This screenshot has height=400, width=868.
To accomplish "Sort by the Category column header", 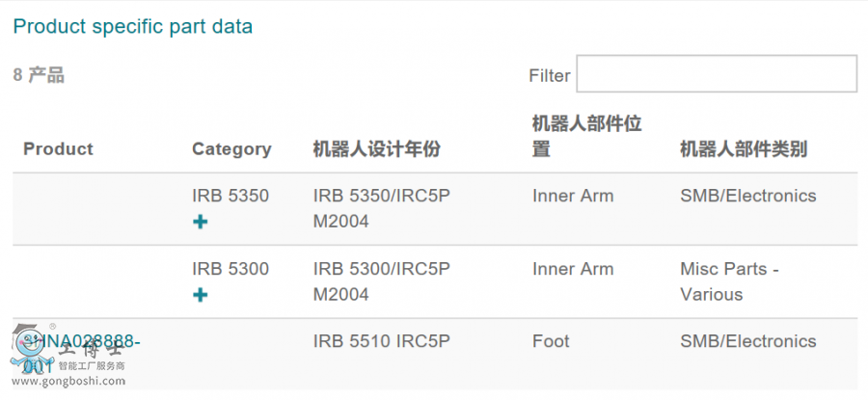I will point(231,148).
